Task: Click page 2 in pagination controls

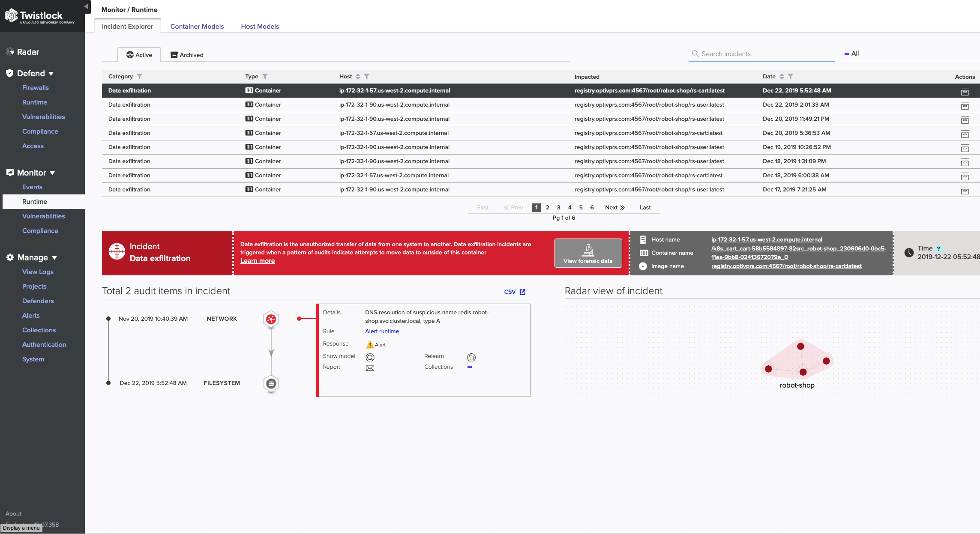Action: tap(547, 207)
